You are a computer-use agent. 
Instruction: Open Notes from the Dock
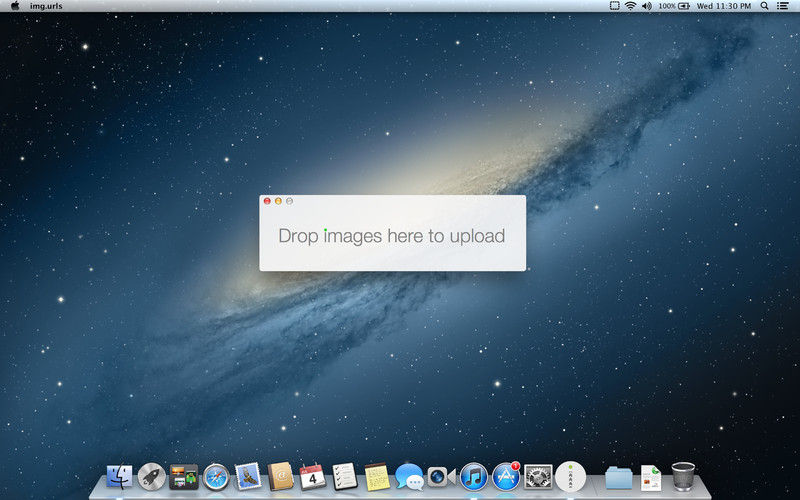pyautogui.click(x=377, y=477)
